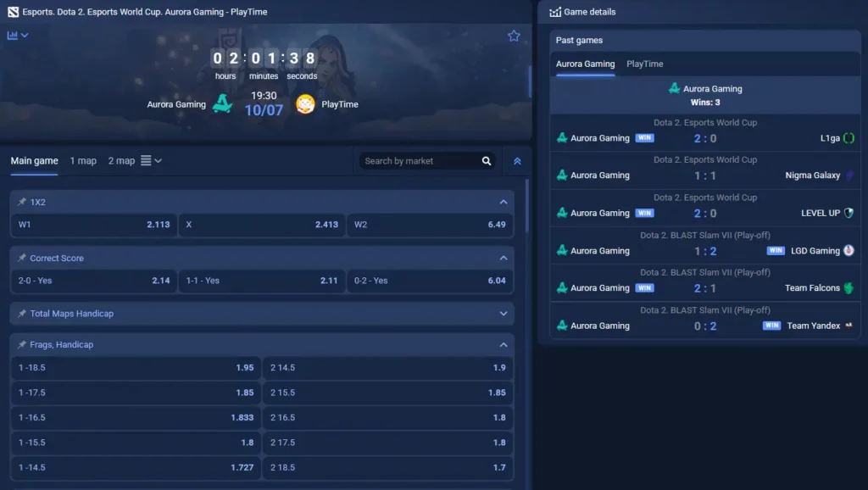Click the WIN badge beside Team Yandex

[x=771, y=326]
